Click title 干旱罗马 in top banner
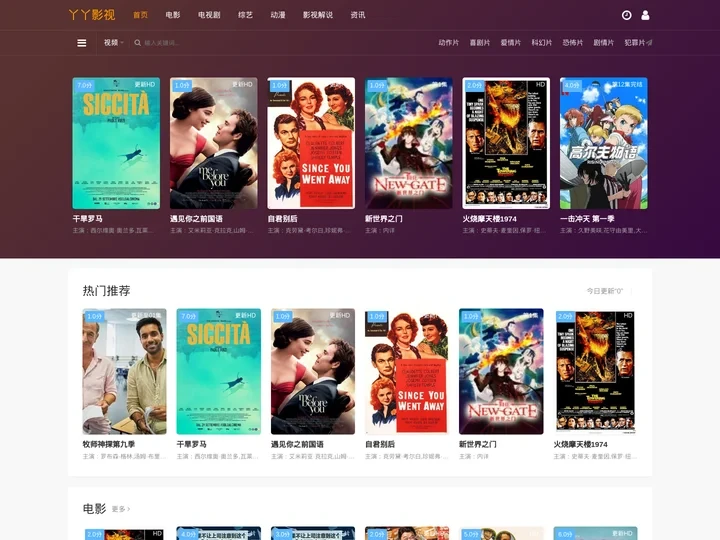 coord(87,219)
